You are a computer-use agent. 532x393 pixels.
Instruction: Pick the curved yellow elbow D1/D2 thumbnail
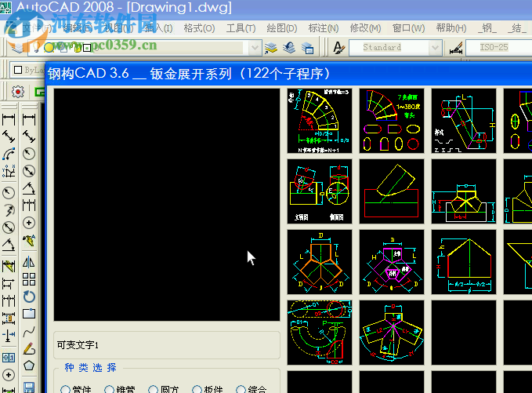pyautogui.click(x=320, y=333)
